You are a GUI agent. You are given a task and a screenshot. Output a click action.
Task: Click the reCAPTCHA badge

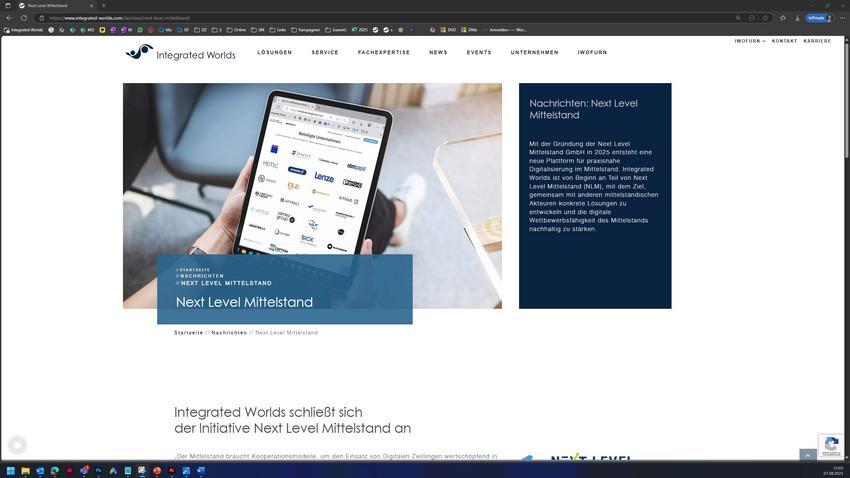(831, 446)
